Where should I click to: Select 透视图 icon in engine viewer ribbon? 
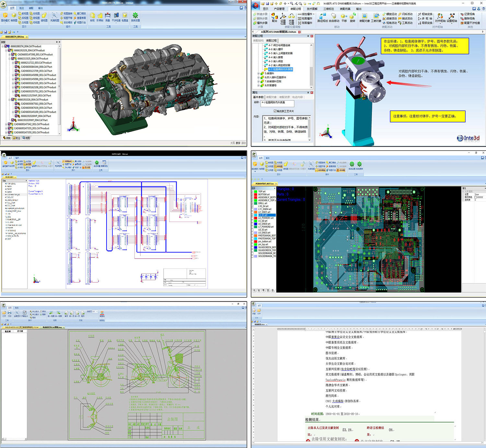click(44, 16)
